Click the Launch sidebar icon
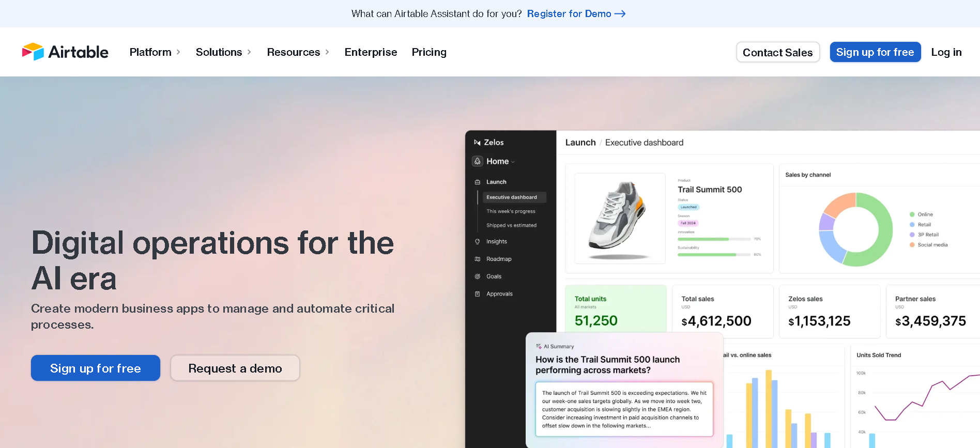The width and height of the screenshot is (980, 448). pyautogui.click(x=478, y=182)
